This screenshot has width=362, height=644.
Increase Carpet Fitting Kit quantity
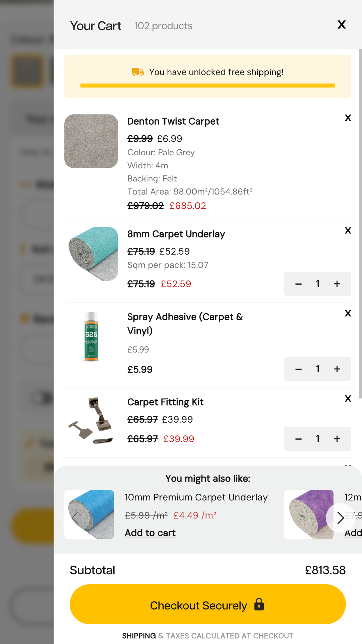337,439
